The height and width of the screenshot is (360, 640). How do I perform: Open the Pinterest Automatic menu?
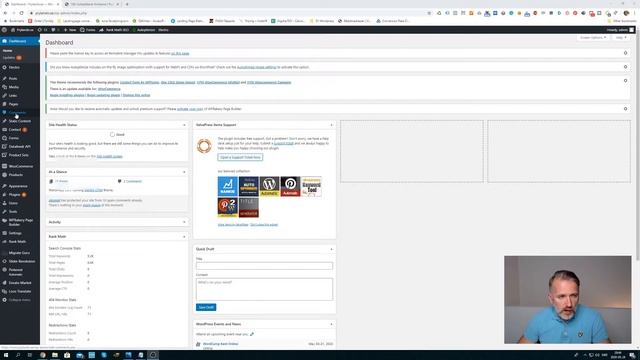(x=16, y=272)
